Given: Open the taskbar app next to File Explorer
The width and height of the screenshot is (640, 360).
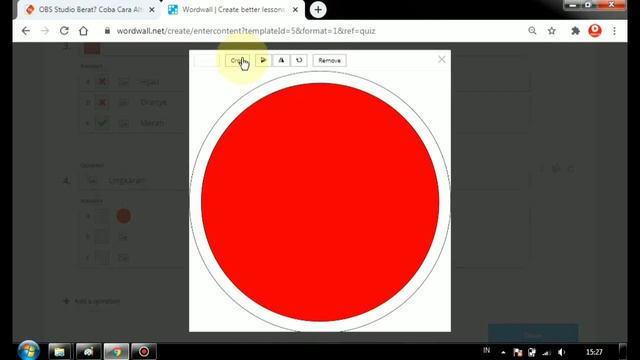Looking at the screenshot, I should point(88,351).
